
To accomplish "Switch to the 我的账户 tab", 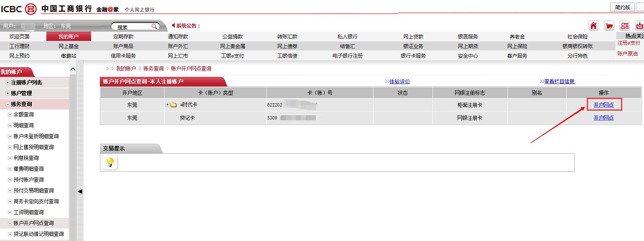I will pyautogui.click(x=67, y=36).
